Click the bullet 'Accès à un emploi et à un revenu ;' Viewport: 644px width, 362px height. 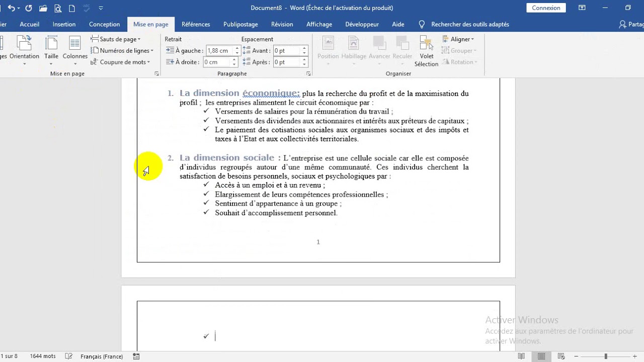point(270,185)
